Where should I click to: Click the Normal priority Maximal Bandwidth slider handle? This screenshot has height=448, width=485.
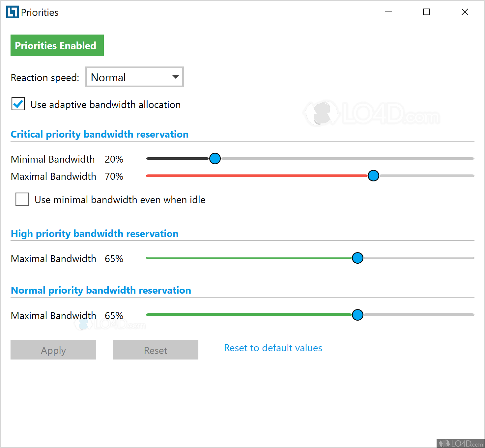point(357,315)
